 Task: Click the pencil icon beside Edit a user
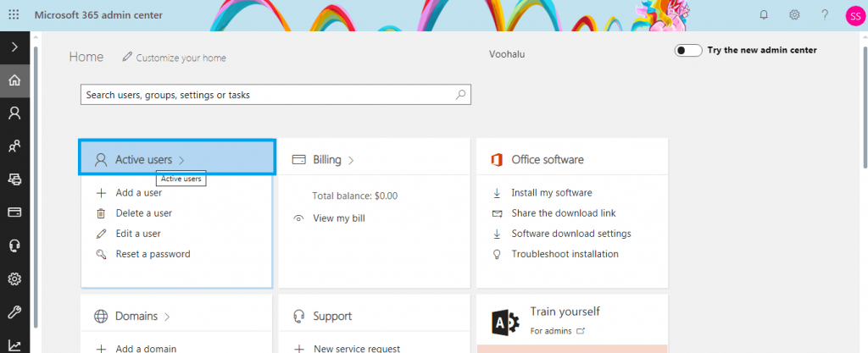(101, 234)
